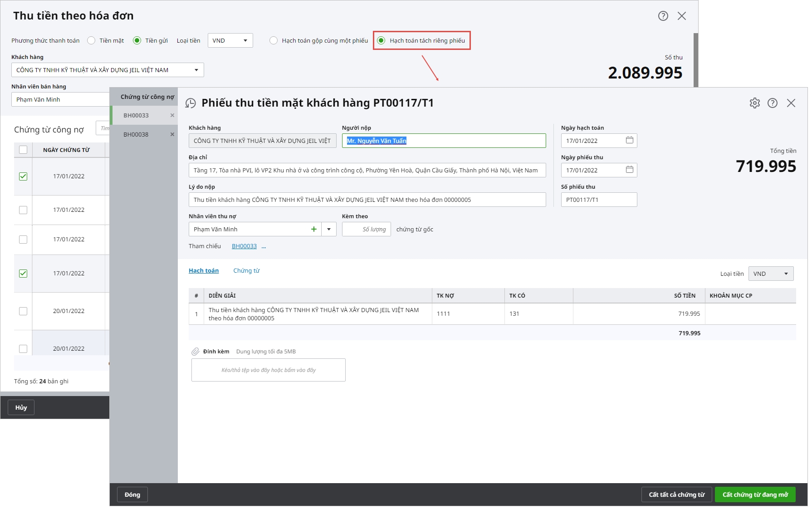
Task: Click the history clock icon beside receipt title
Action: [x=191, y=103]
